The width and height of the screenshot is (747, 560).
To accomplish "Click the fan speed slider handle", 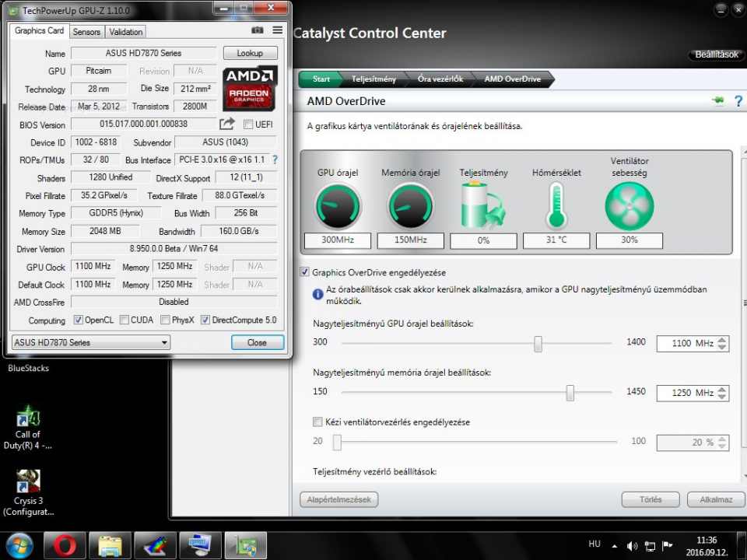I will [x=337, y=443].
